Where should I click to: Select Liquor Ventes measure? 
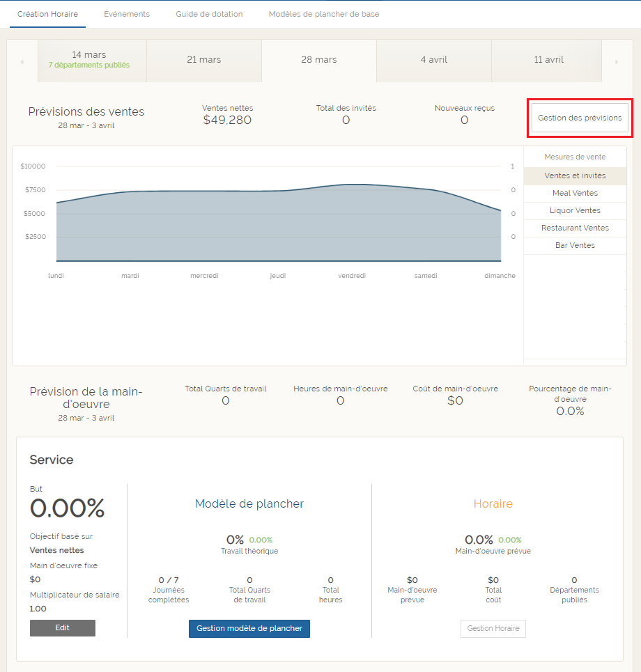point(575,211)
